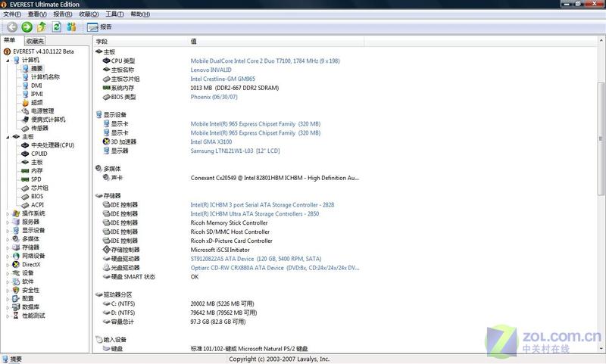Select 摘要 summary icon in tree
The image size is (606, 364).
(x=25, y=68)
